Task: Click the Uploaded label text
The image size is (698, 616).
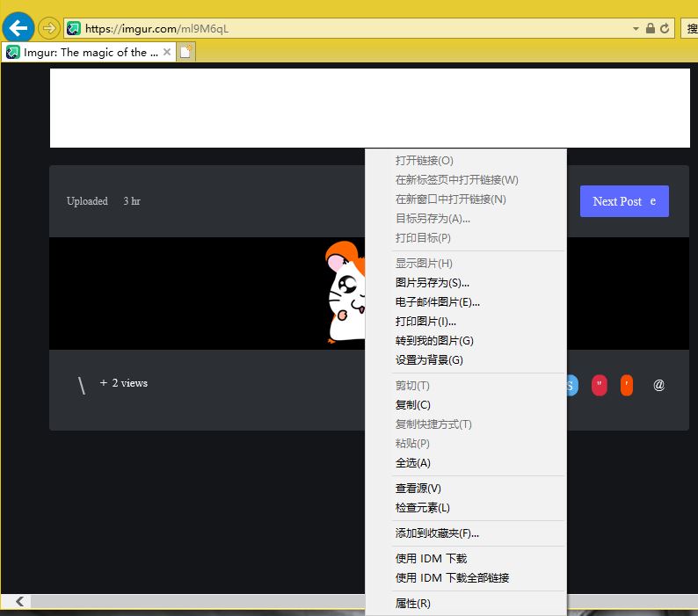Action: [x=87, y=201]
